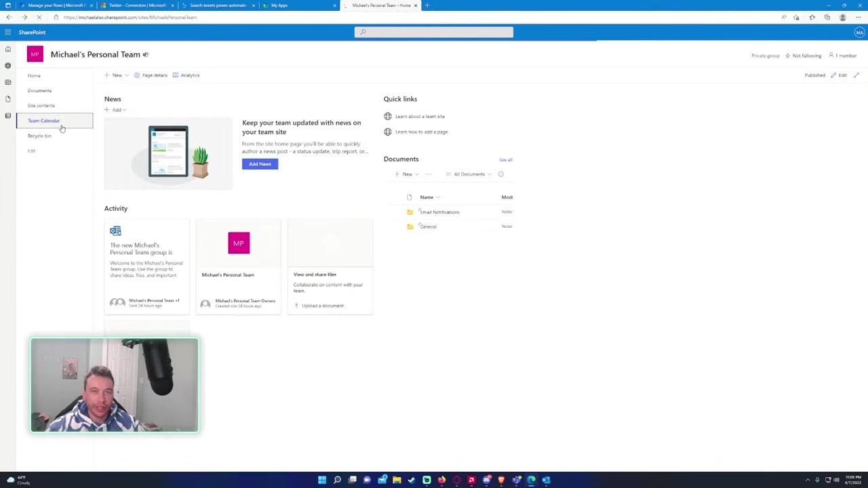Viewport: 868px width, 488px height.
Task: Open Brave browser from taskbar
Action: [501, 480]
